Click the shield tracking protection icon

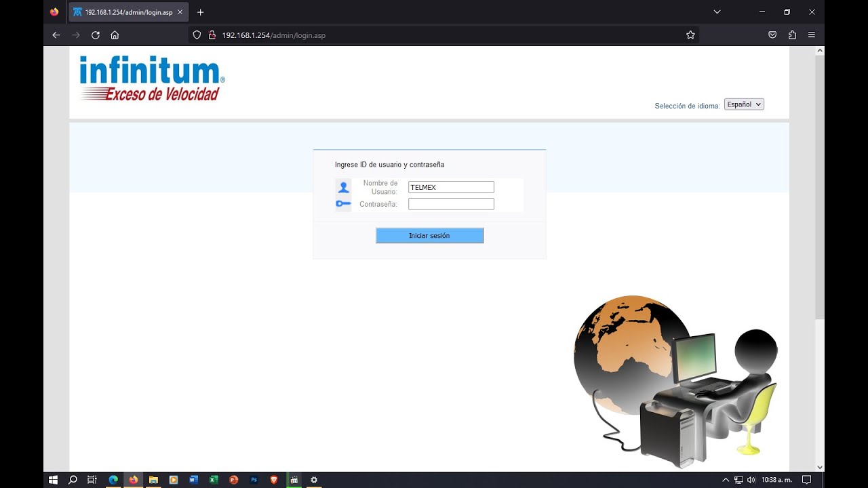[197, 35]
